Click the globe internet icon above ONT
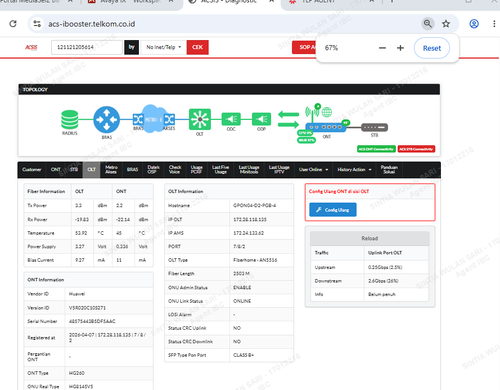The image size is (500, 390). [x=327, y=112]
